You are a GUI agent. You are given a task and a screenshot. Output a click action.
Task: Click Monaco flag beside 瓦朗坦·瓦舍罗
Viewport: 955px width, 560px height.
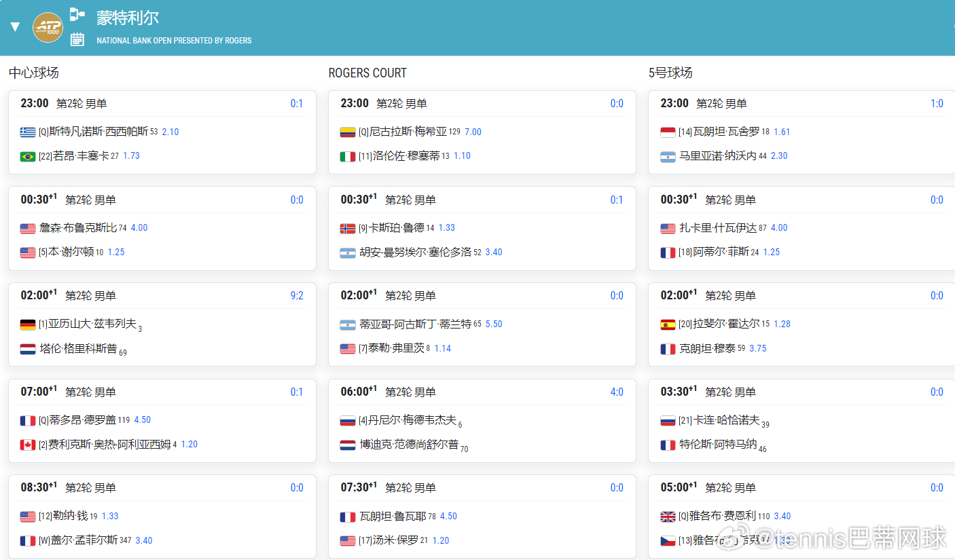[x=668, y=132]
